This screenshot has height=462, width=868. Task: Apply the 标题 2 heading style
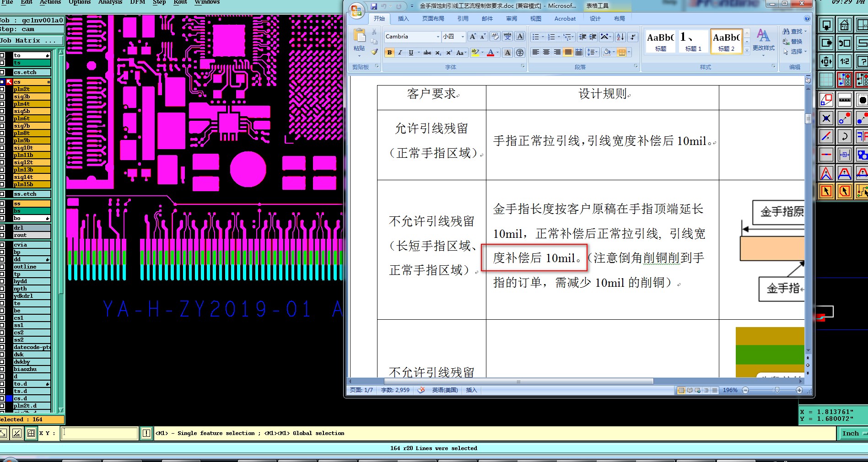726,41
